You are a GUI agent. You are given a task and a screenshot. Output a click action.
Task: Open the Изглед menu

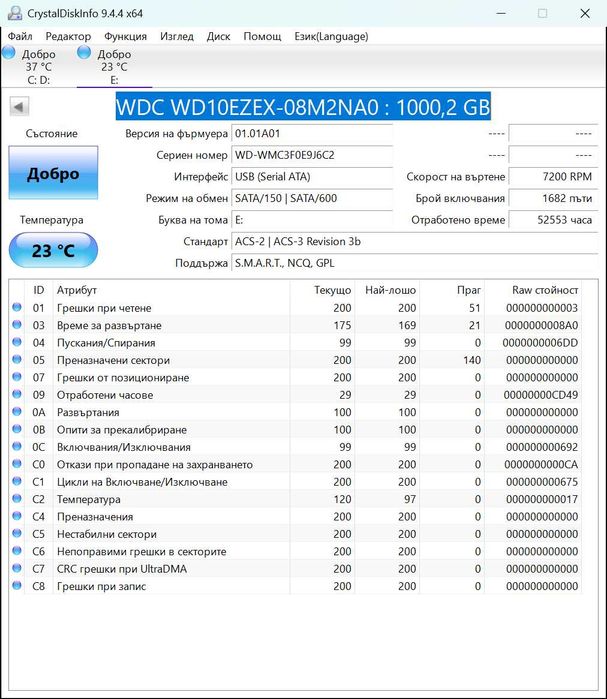click(x=177, y=36)
